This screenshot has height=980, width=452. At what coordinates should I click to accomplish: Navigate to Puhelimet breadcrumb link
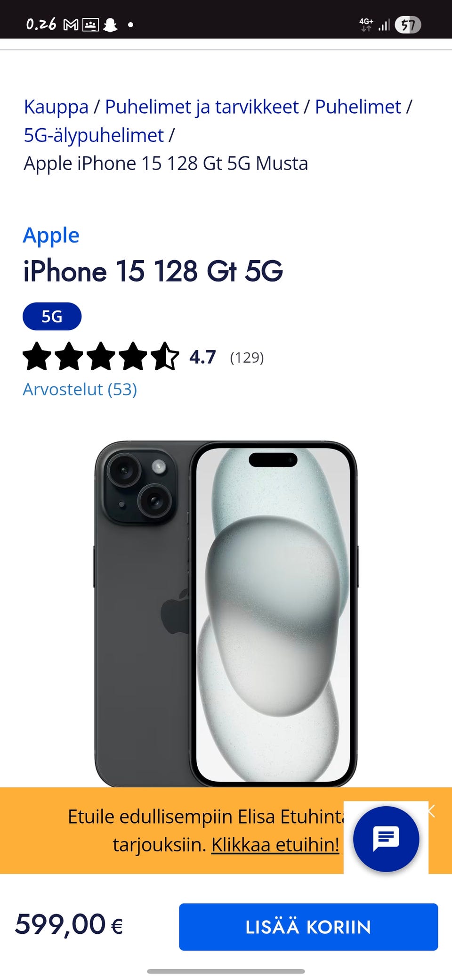coord(358,107)
